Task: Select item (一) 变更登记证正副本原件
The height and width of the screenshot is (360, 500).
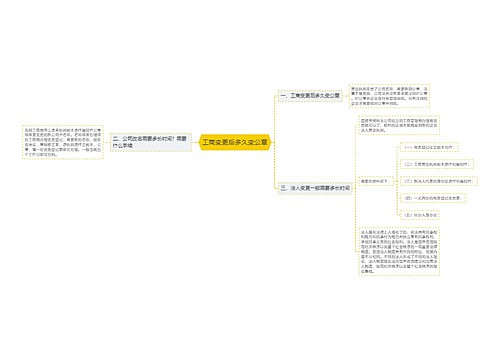Action: coord(429,147)
